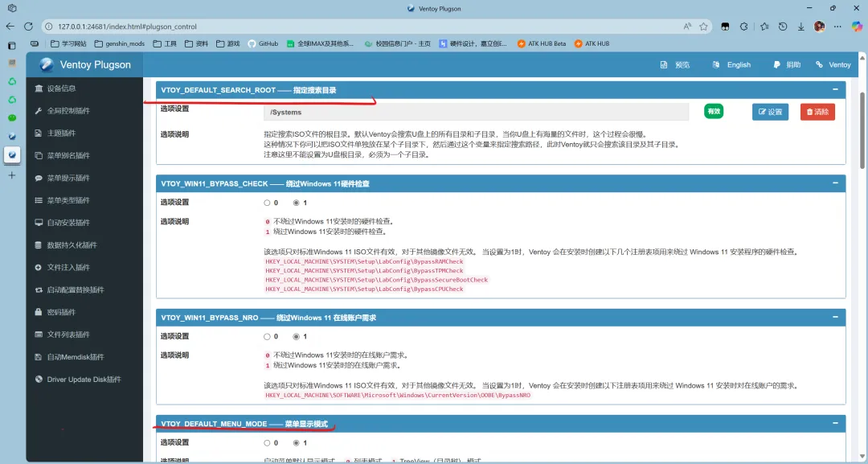868x464 pixels.
Task: Open the 全球IMAX及其他系... bookmark
Action: pyautogui.click(x=321, y=43)
